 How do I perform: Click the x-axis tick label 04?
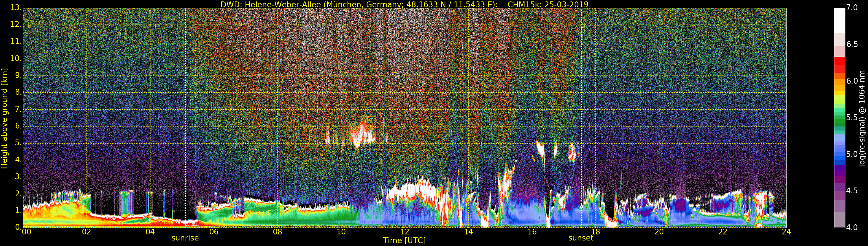[x=150, y=232]
